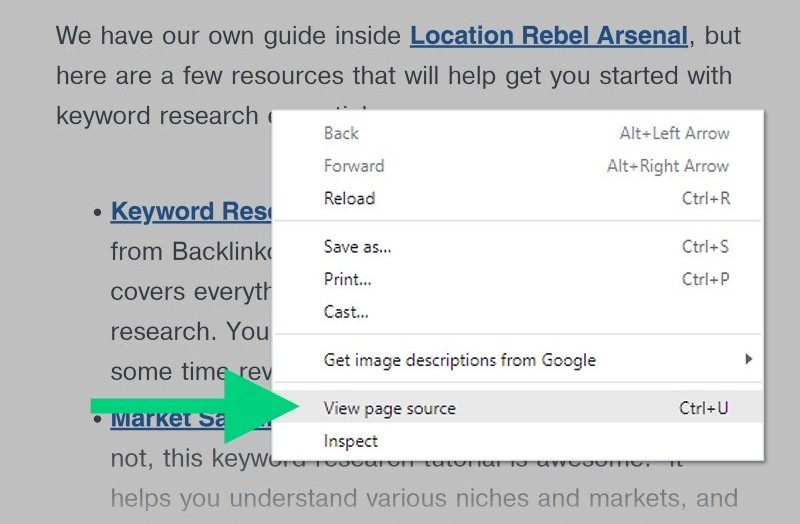Click the 'here are a few resources' line
The height and width of the screenshot is (524, 800).
tap(394, 76)
